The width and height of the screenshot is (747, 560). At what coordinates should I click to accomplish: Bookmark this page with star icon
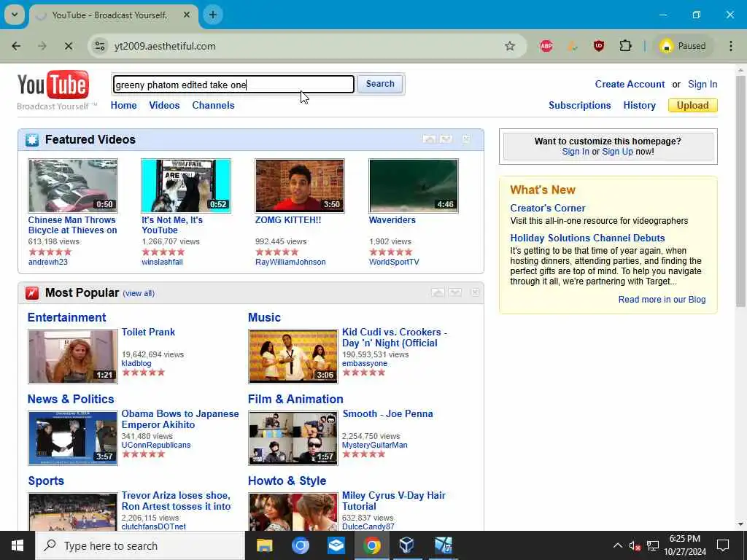[x=510, y=46]
